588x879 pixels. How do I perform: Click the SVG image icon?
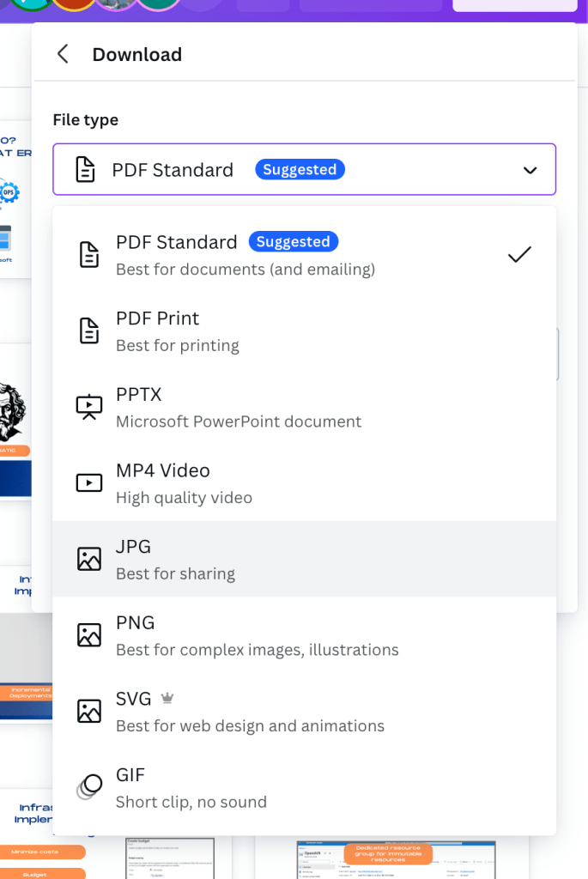click(x=89, y=711)
